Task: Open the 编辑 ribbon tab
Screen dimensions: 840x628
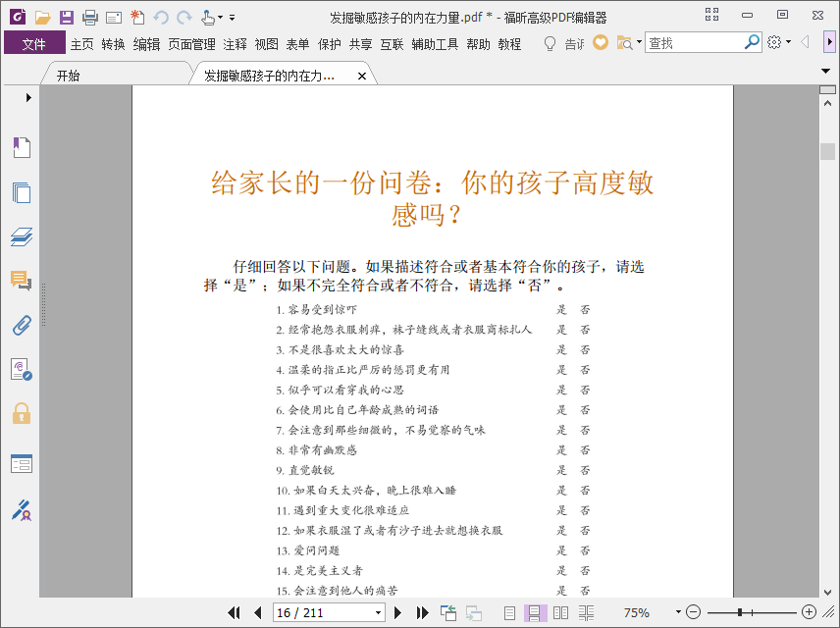Action: click(x=146, y=44)
